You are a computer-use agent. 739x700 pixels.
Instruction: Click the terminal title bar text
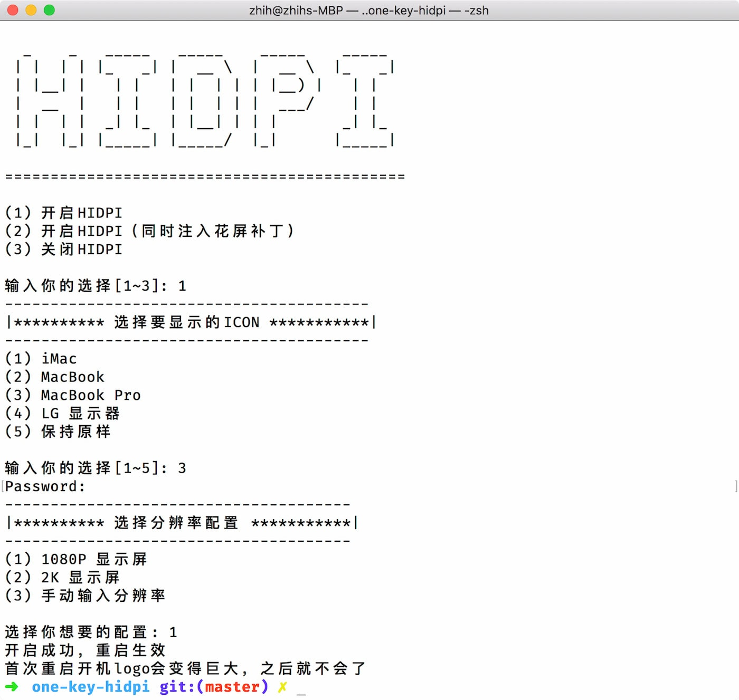click(368, 10)
